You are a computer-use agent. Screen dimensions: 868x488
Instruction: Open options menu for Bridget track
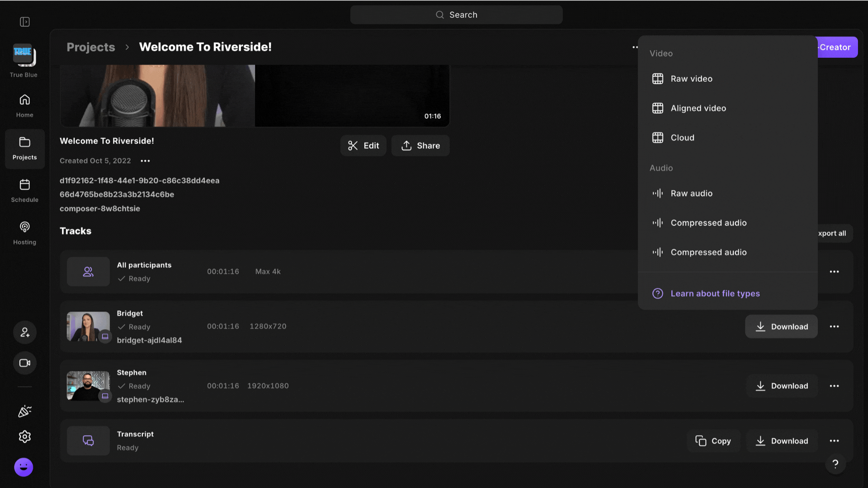pos(834,327)
